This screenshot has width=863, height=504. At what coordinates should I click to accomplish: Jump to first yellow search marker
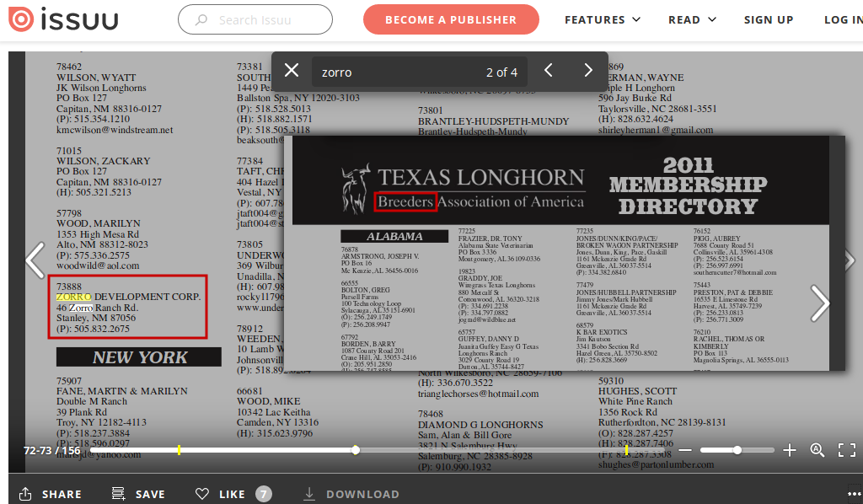coord(179,450)
